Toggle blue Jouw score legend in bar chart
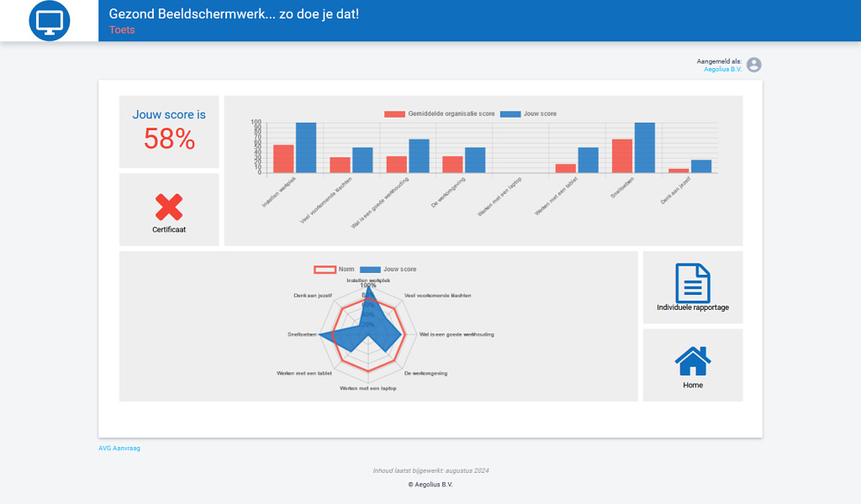Screen dimensions: 861x504 point(510,114)
